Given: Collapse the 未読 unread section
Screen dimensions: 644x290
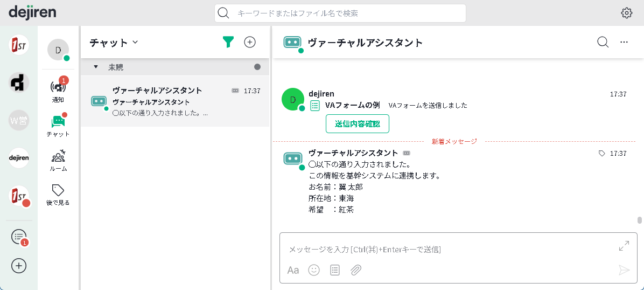Looking at the screenshot, I should tap(96, 67).
